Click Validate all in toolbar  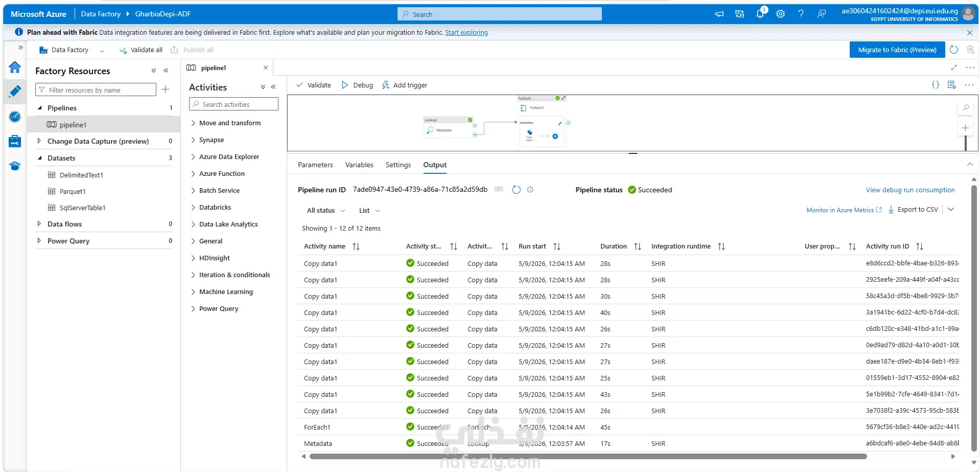(141, 50)
